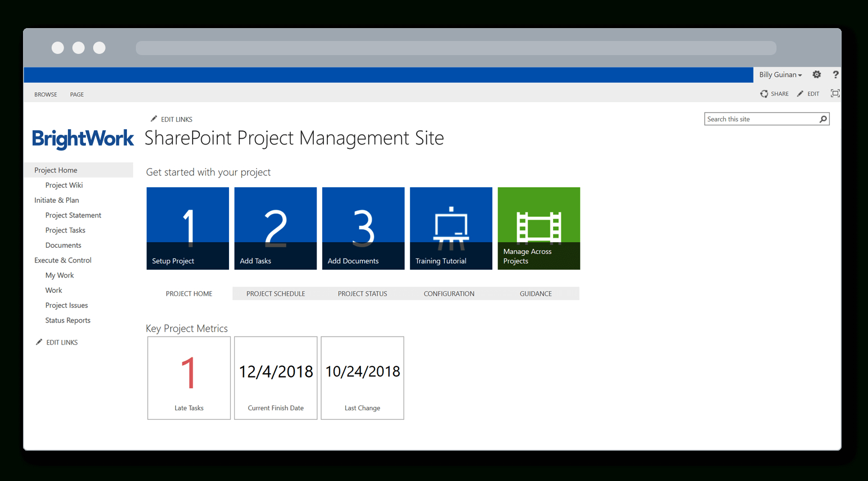Click EDIT LINKS in left navigation

[62, 342]
